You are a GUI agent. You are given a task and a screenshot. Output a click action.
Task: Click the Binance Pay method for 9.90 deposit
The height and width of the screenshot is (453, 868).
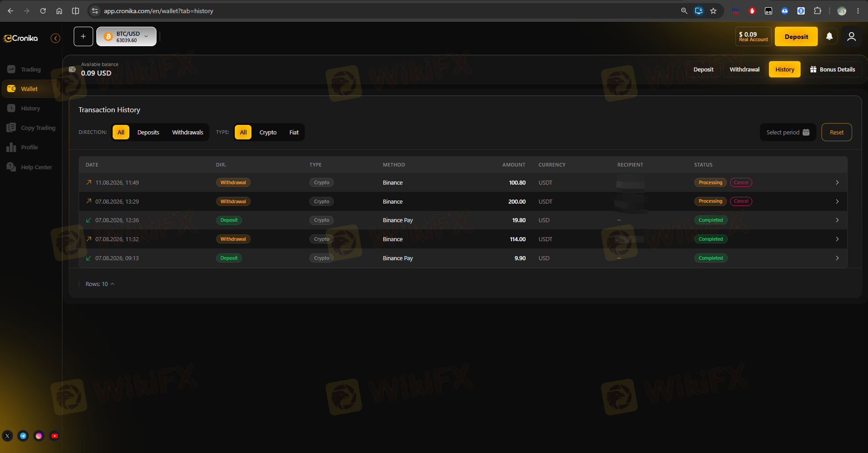click(398, 258)
